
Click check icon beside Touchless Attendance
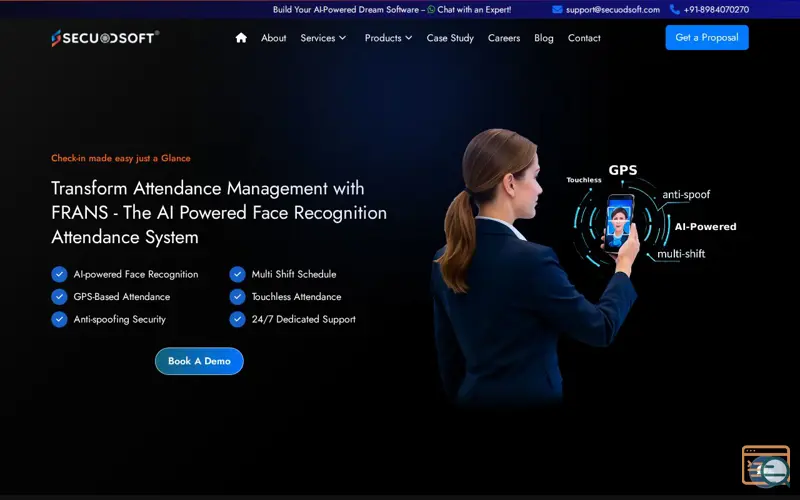(x=237, y=296)
